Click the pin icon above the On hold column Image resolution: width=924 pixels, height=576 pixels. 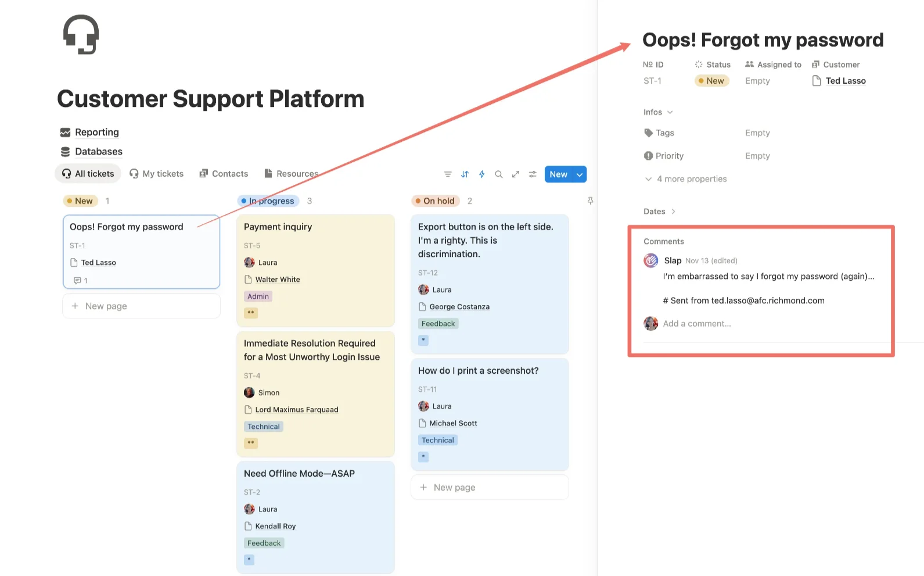pos(590,201)
